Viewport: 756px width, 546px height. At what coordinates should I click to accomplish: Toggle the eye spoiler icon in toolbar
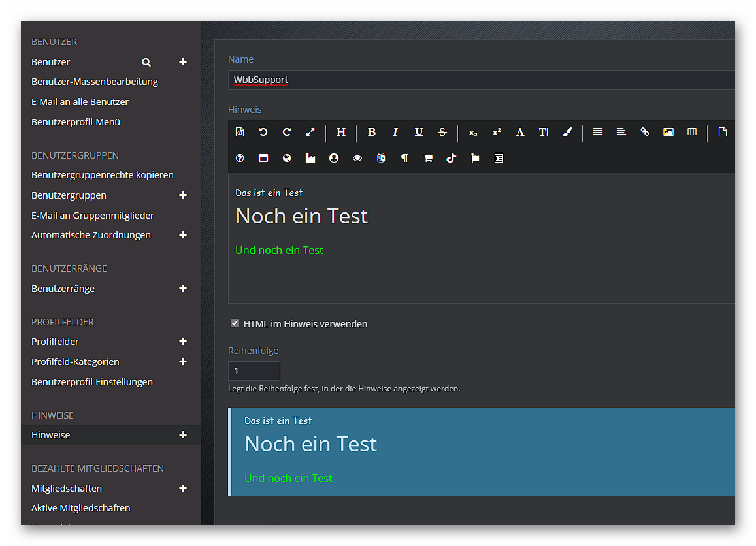tap(357, 158)
